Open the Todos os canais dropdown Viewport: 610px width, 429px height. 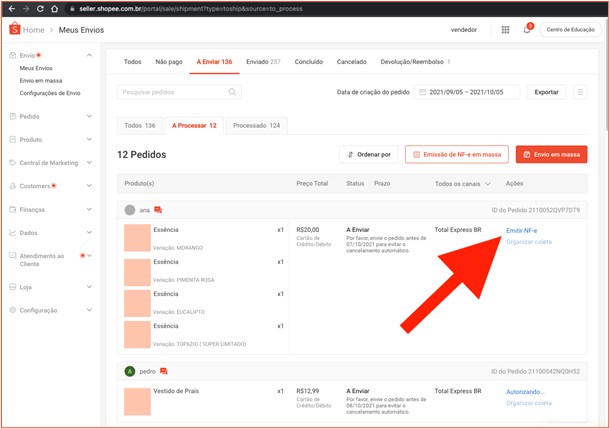coord(463,184)
